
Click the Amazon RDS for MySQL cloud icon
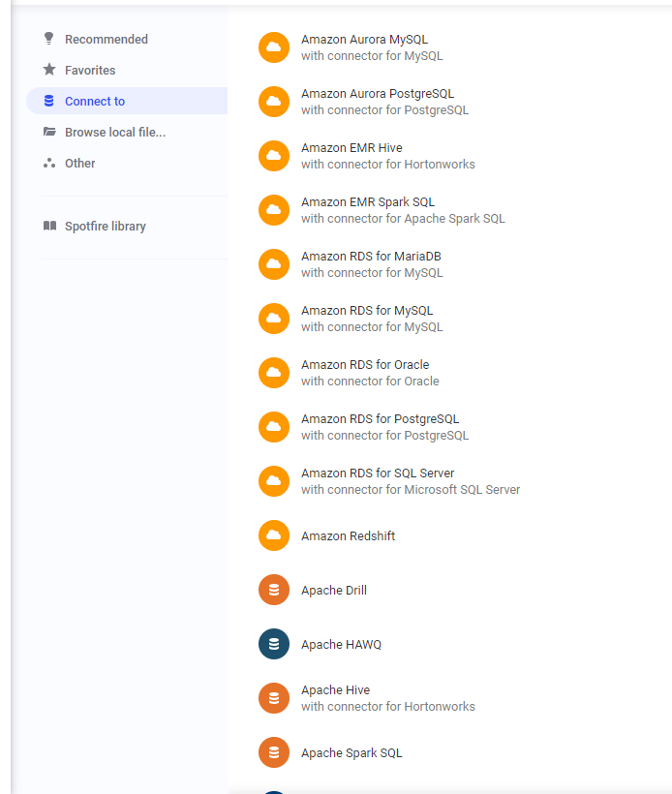pos(274,319)
